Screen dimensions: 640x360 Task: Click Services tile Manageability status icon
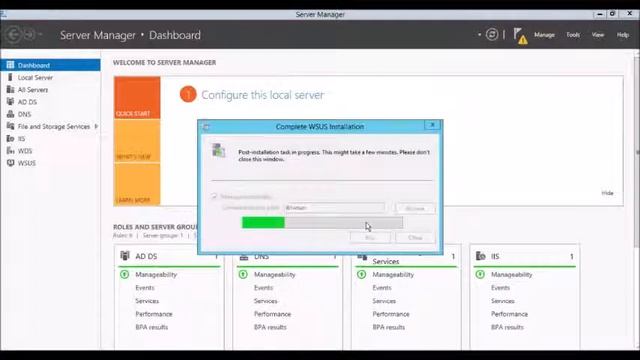pyautogui.click(x=362, y=274)
